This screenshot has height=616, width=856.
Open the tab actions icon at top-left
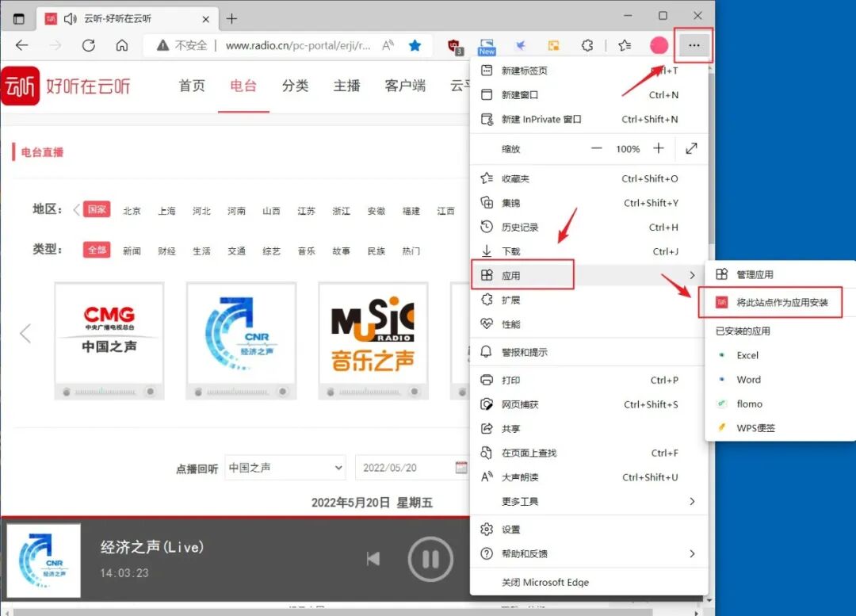pyautogui.click(x=18, y=19)
